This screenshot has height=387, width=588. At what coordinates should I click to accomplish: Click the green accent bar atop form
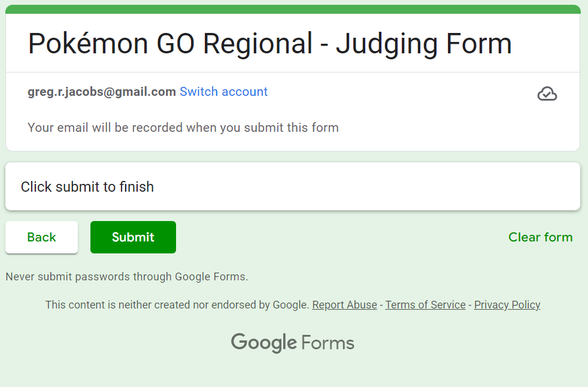click(x=293, y=9)
